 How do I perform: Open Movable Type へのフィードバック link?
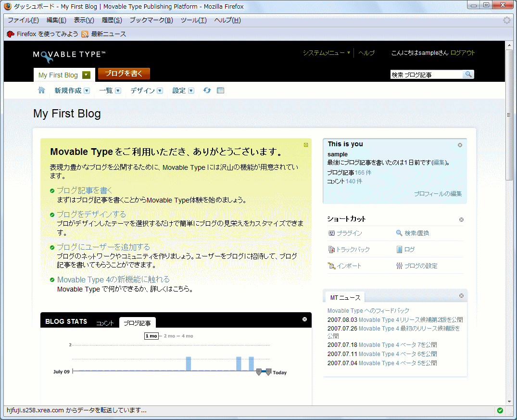click(x=368, y=310)
